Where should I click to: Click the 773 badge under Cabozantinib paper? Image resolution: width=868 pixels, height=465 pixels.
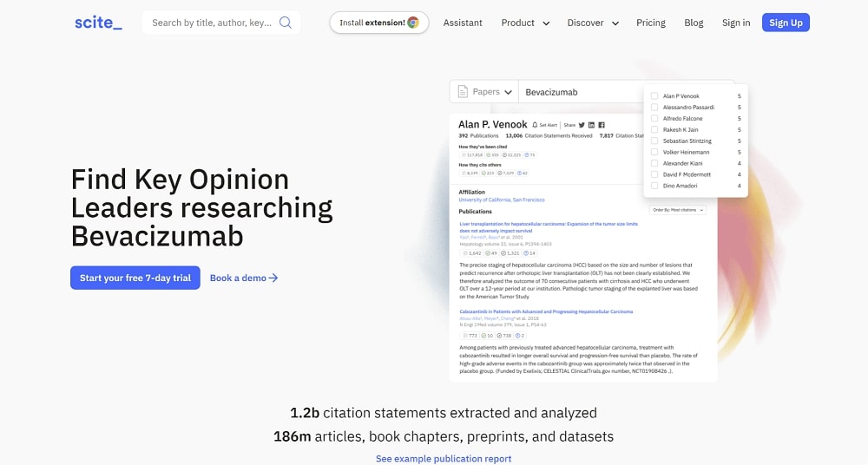[x=470, y=336]
